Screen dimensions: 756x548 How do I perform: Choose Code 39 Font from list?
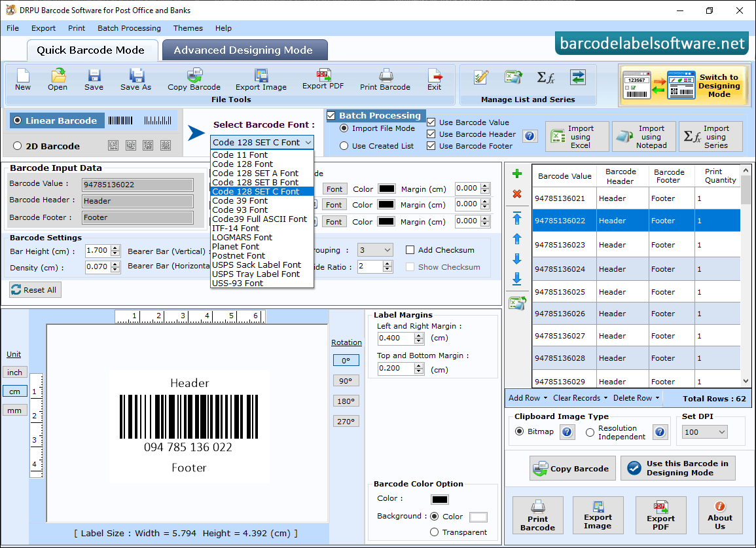tap(262, 201)
